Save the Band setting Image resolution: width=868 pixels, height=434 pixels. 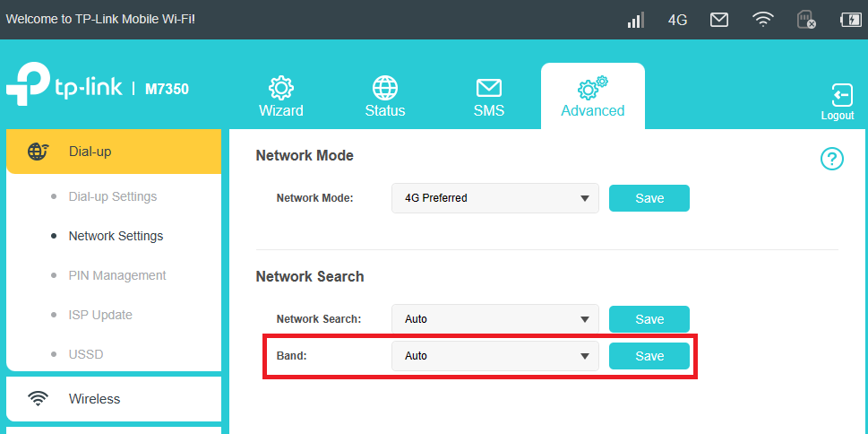[x=649, y=356]
